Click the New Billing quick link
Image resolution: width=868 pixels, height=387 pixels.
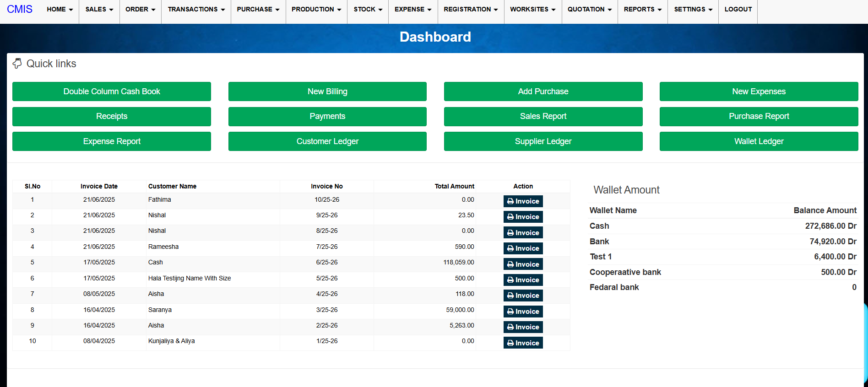pyautogui.click(x=327, y=91)
